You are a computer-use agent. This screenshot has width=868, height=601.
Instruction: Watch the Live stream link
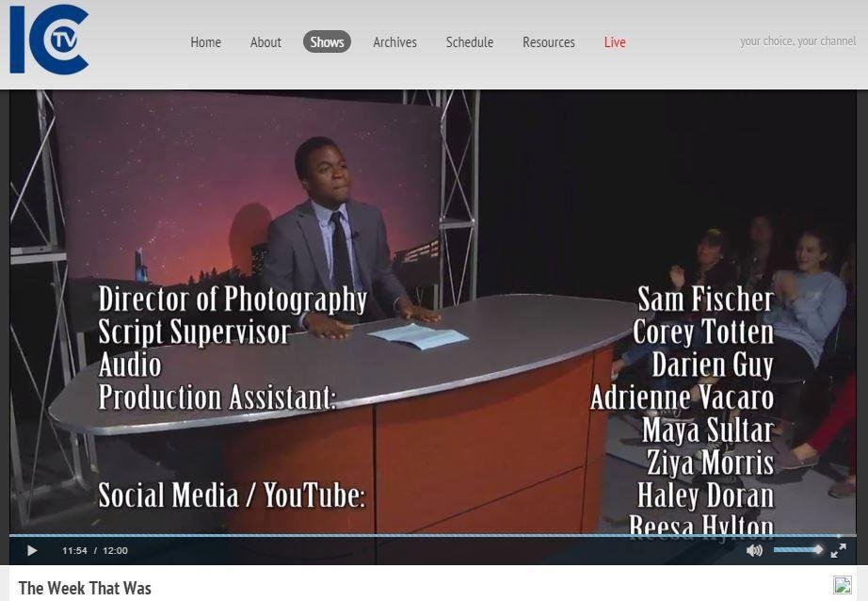615,42
